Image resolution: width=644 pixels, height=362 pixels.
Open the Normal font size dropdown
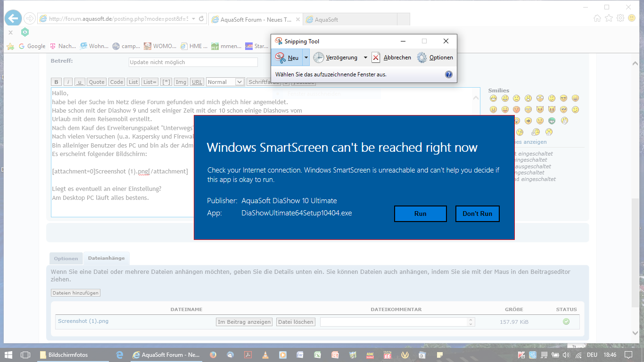(225, 82)
